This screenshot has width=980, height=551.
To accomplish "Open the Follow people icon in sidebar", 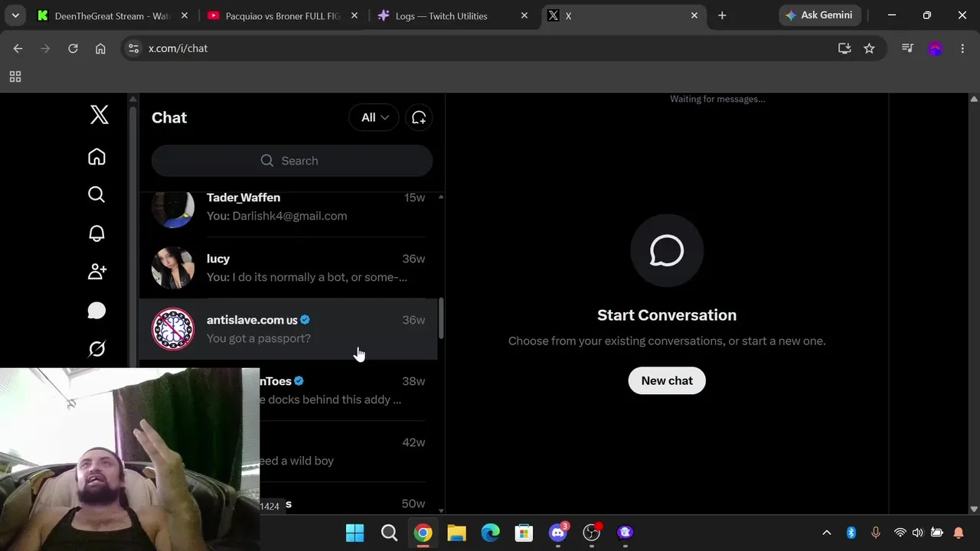I will pyautogui.click(x=96, y=272).
